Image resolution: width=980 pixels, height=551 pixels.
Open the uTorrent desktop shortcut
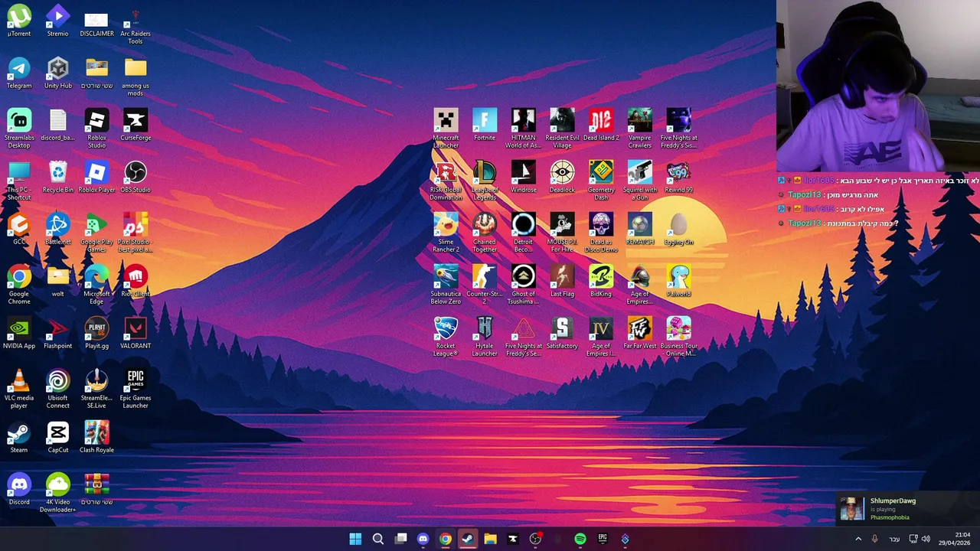(x=19, y=21)
